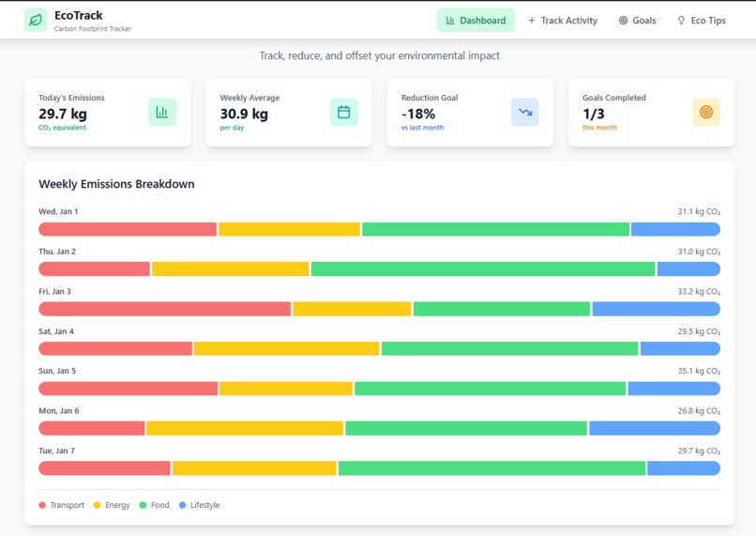Screen dimensions: 756x536
Task: Open the Dashboard tab
Action: coord(476,21)
